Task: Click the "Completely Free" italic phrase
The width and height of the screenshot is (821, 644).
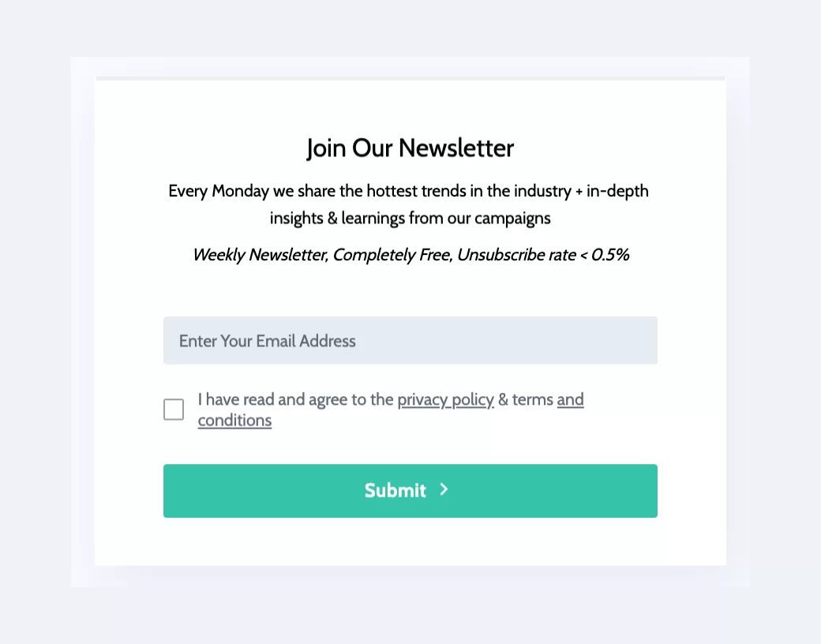Action: (392, 255)
